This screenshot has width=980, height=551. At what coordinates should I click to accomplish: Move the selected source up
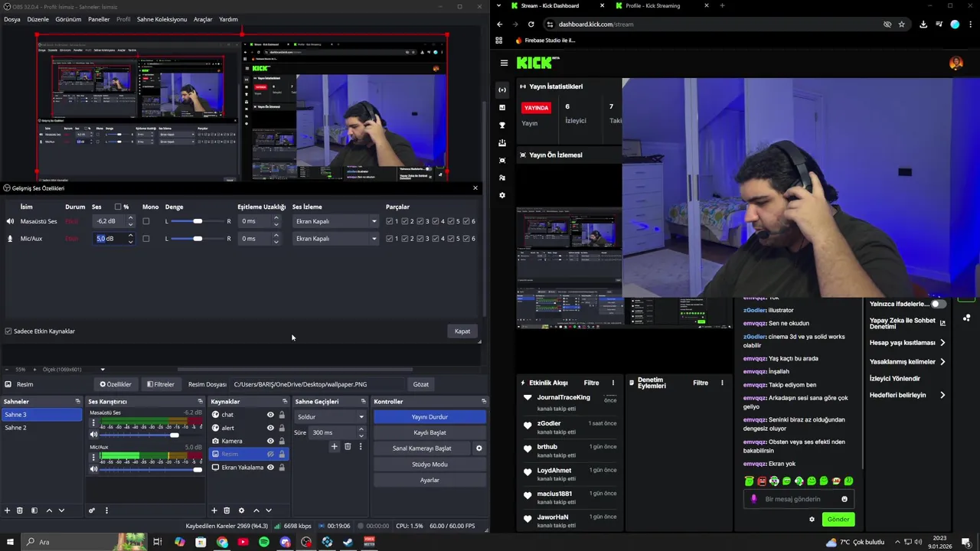(256, 510)
